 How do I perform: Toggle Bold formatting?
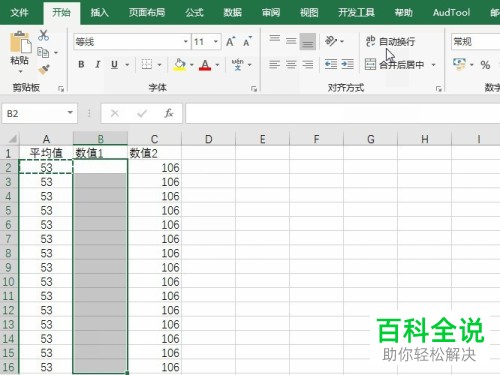click(x=81, y=64)
